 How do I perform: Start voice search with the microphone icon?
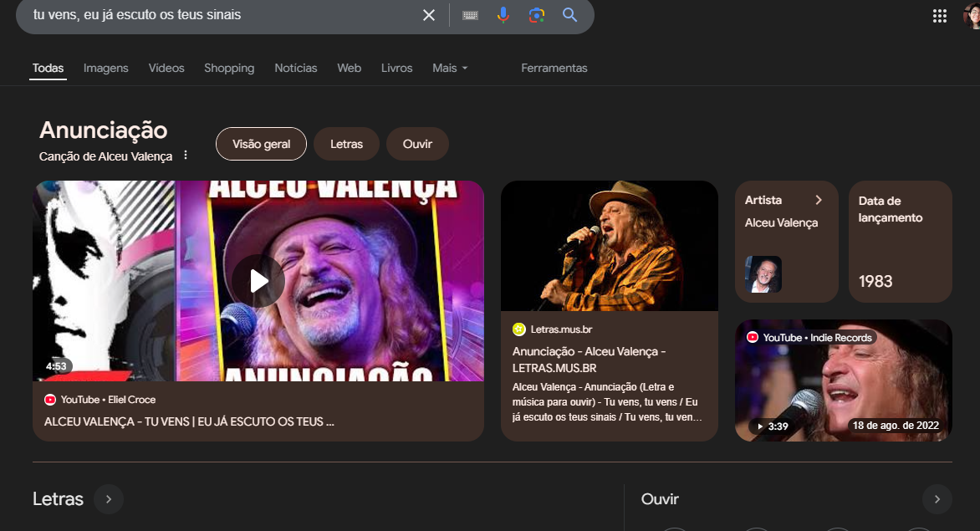point(503,15)
